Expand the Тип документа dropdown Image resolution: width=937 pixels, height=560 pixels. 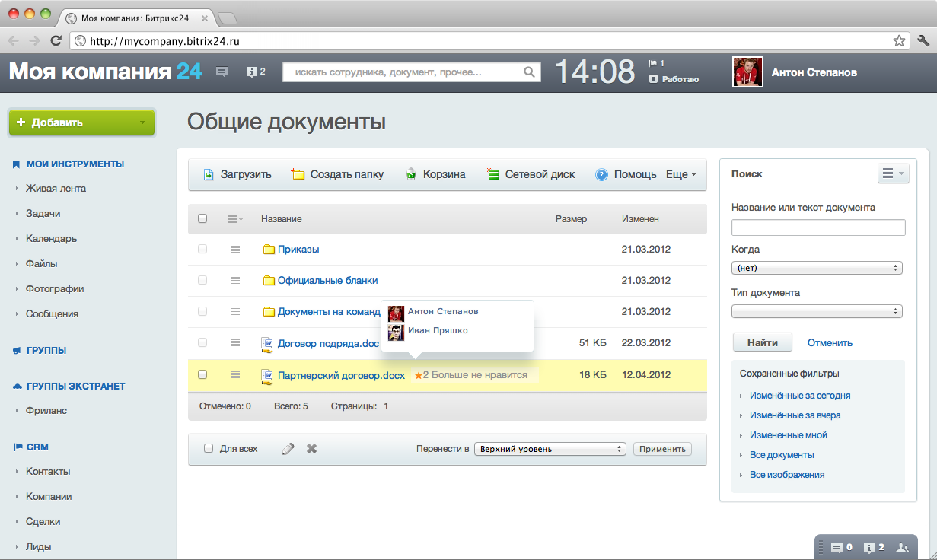817,311
